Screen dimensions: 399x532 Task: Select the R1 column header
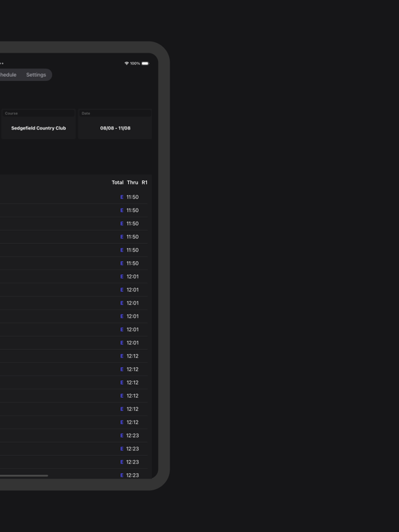[145, 183]
